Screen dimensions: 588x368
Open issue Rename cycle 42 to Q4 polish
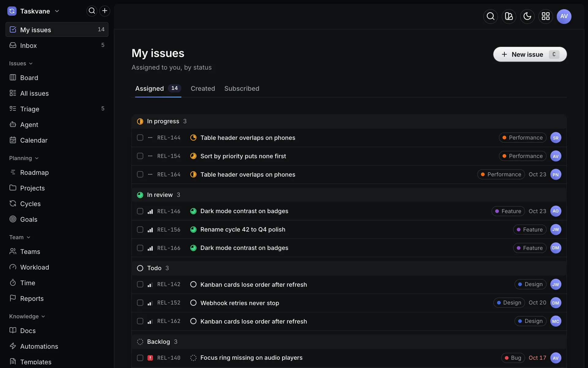(243, 230)
